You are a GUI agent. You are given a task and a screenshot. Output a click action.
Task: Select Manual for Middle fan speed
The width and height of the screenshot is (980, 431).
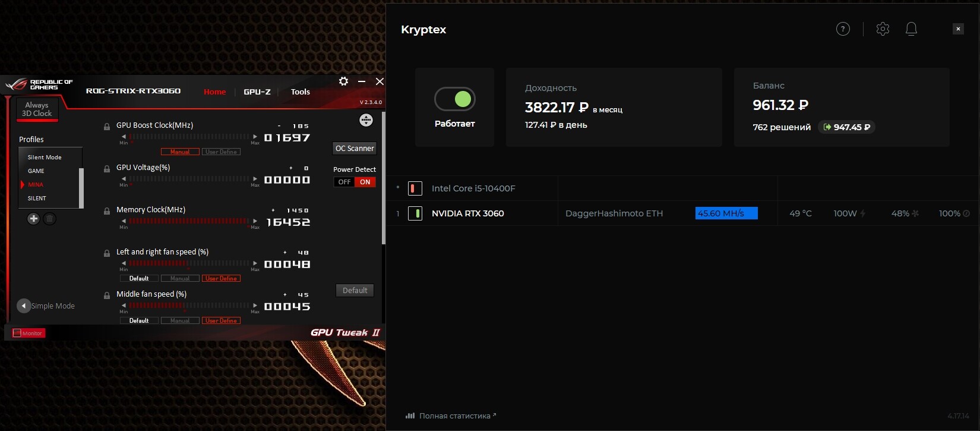pos(180,320)
